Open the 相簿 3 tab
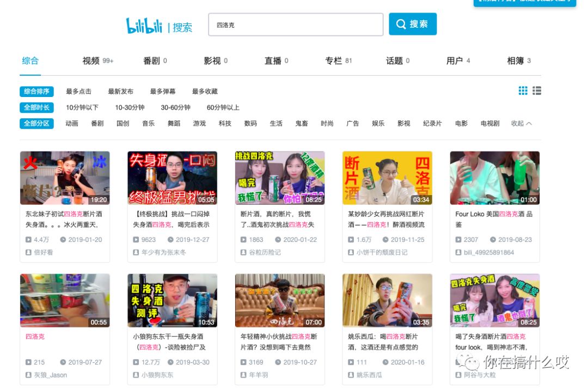 (519, 61)
